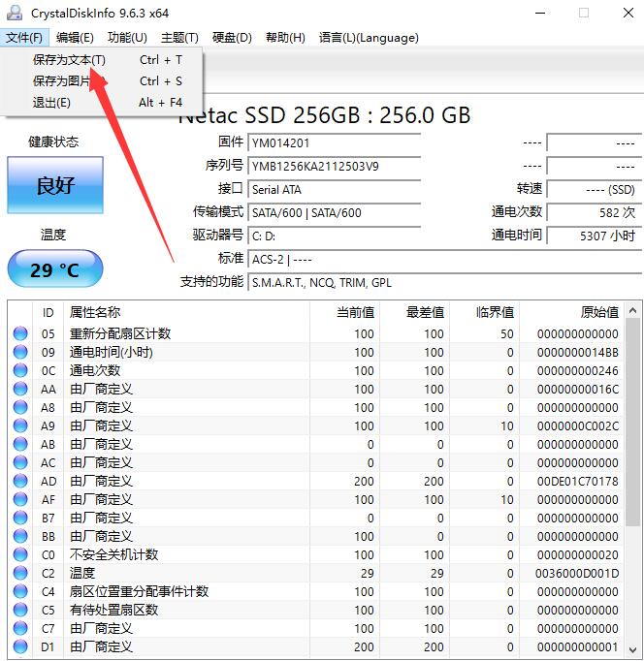The image size is (644, 661).
Task: Choose 保存为文本(T) from the file menu
Action: tap(101, 60)
